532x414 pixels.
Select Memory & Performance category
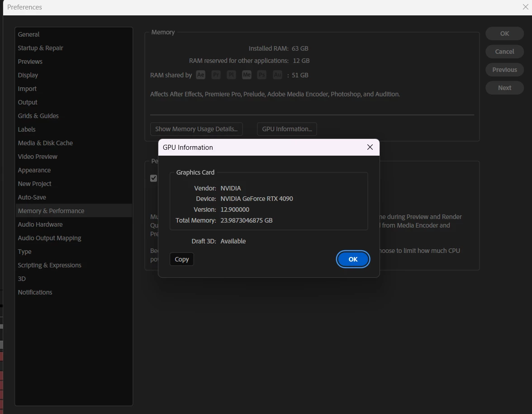pyautogui.click(x=74, y=211)
